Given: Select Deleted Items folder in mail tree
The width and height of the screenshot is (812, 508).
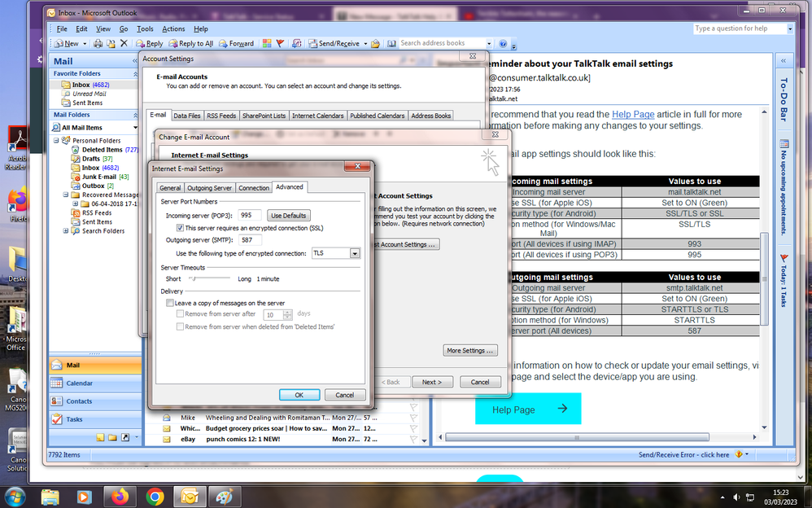Looking at the screenshot, I should 102,150.
